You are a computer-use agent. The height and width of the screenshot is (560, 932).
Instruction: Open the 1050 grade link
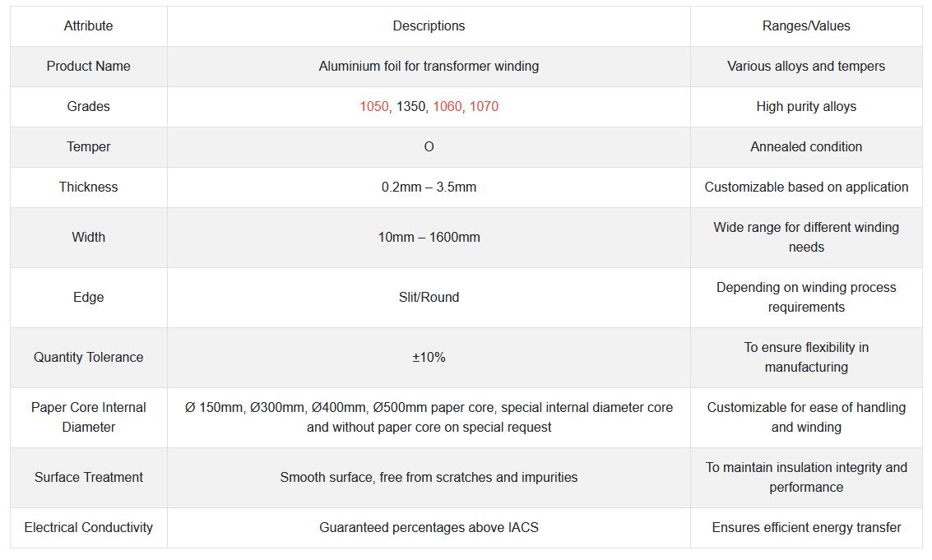(373, 107)
